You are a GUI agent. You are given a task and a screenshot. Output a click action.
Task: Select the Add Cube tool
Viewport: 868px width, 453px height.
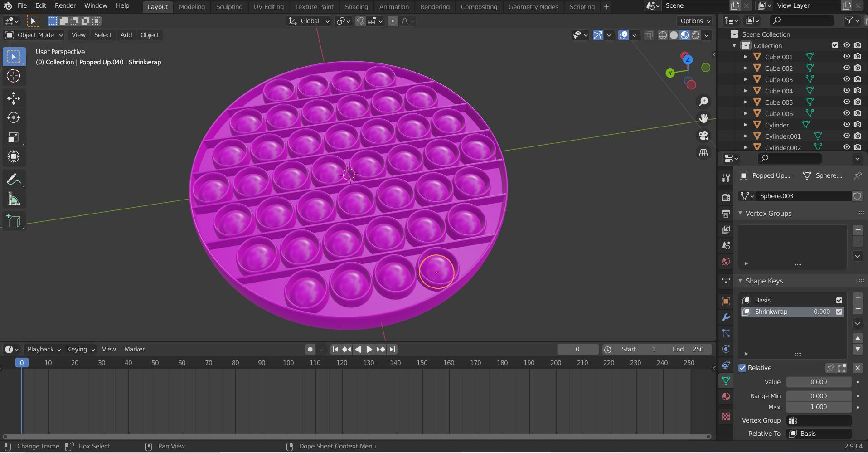tap(14, 221)
